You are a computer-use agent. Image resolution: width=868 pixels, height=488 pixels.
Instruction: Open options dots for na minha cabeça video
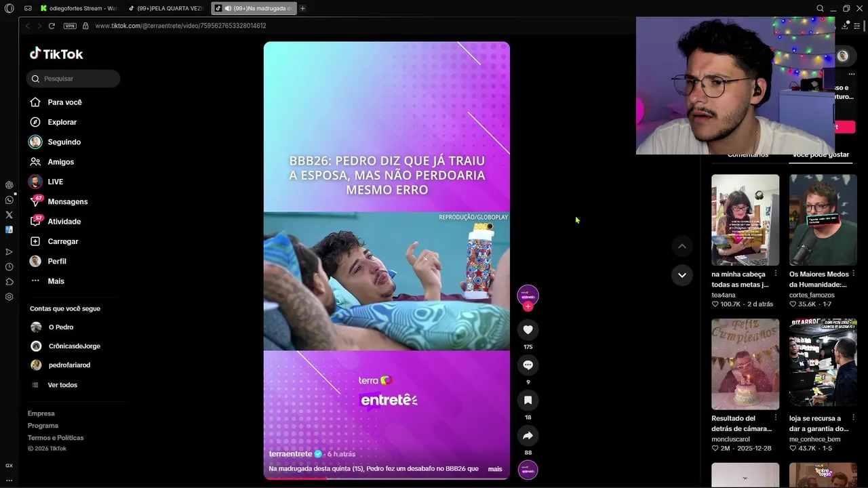coord(775,274)
